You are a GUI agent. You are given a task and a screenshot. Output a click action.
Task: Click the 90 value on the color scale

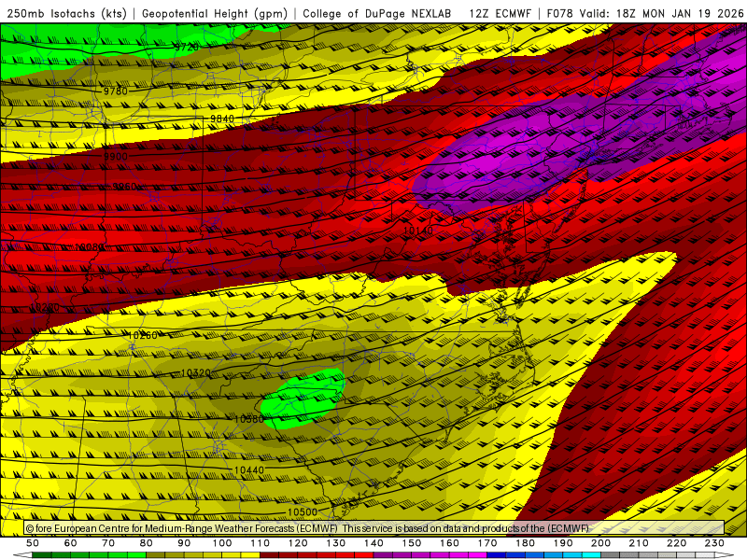pos(184,543)
